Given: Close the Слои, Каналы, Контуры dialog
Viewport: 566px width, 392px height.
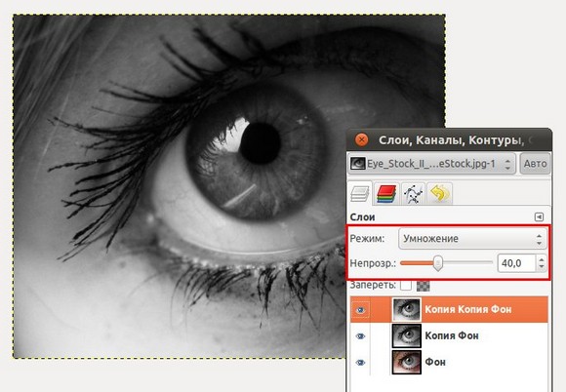Looking at the screenshot, I should [361, 139].
